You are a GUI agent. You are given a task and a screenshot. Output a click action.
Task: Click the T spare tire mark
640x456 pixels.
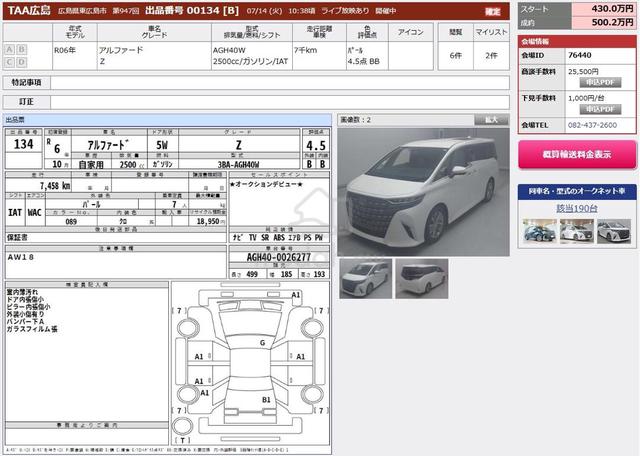click(x=182, y=440)
